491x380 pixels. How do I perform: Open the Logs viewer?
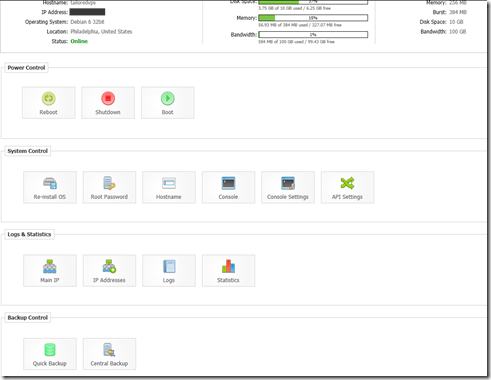169,271
